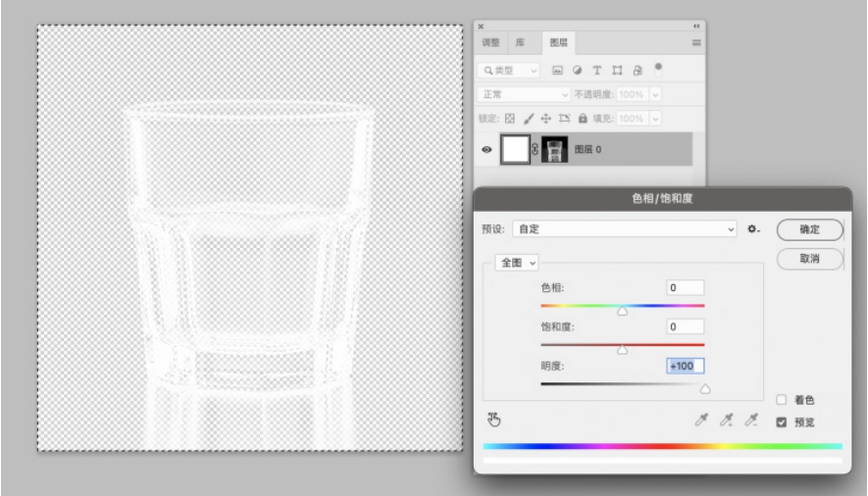Enable the 着色 (Colorize) checkbox
This screenshot has height=496, width=868.
[781, 400]
